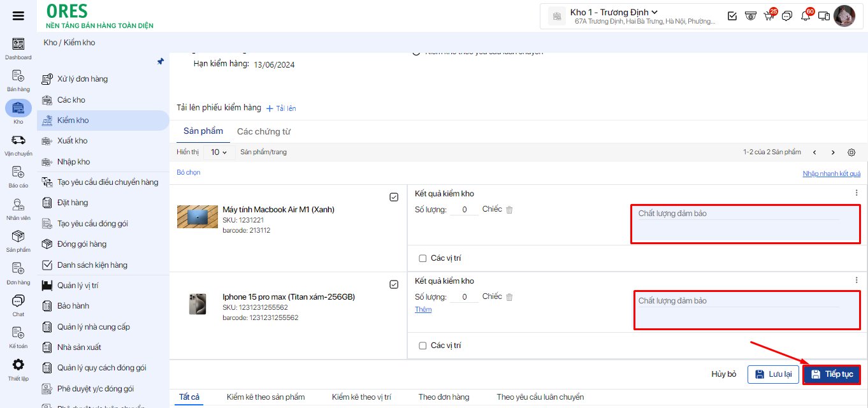The height and width of the screenshot is (408, 868).
Task: Enable Các vị trí for Macbook
Action: (423, 258)
